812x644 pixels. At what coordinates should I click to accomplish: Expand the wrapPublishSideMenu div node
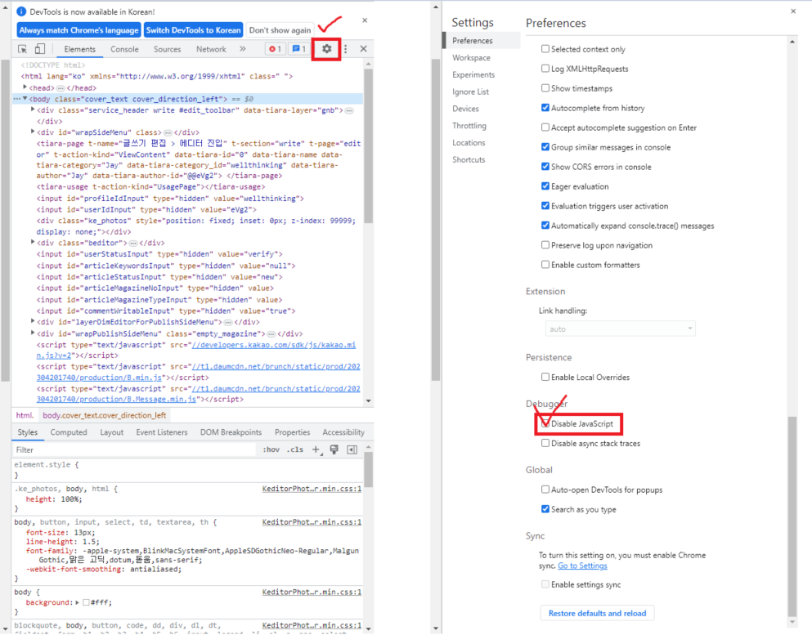click(x=32, y=333)
